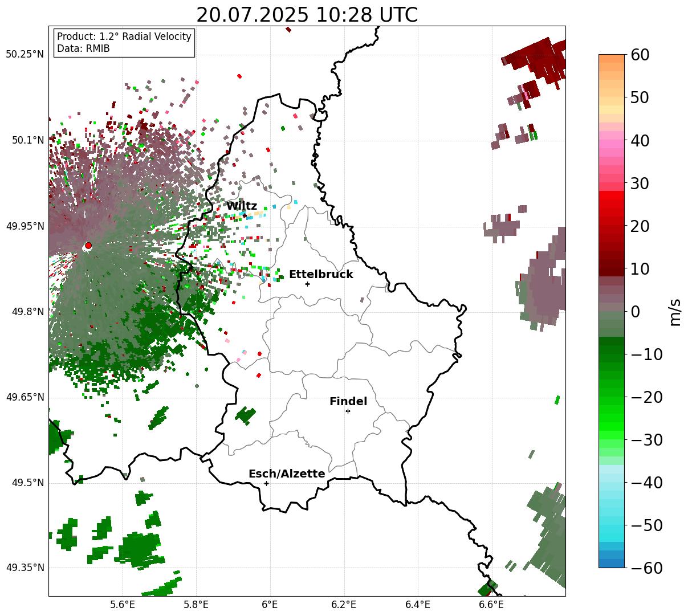The height and width of the screenshot is (616, 688).
Task: Click the 49.8°N latitude label
Action: pyautogui.click(x=27, y=312)
